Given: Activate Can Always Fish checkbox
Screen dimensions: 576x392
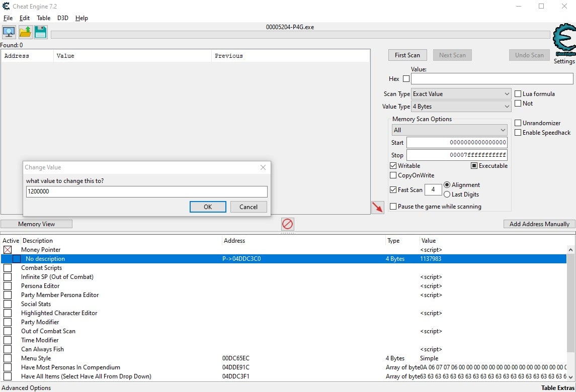Looking at the screenshot, I should click(x=8, y=349).
